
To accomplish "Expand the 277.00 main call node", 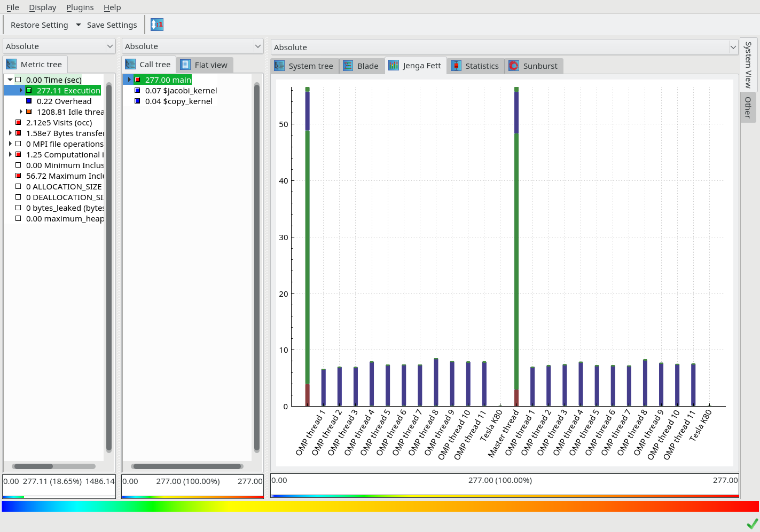I will [x=129, y=80].
